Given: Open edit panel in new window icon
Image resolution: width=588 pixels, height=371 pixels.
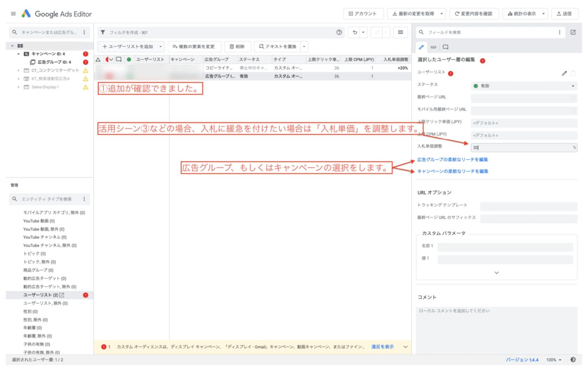Looking at the screenshot, I should (573, 33).
